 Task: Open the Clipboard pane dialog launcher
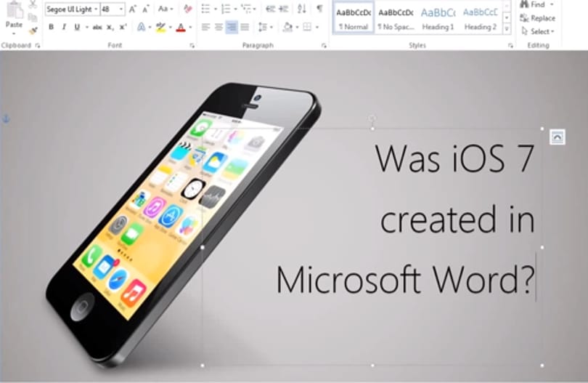(38, 46)
